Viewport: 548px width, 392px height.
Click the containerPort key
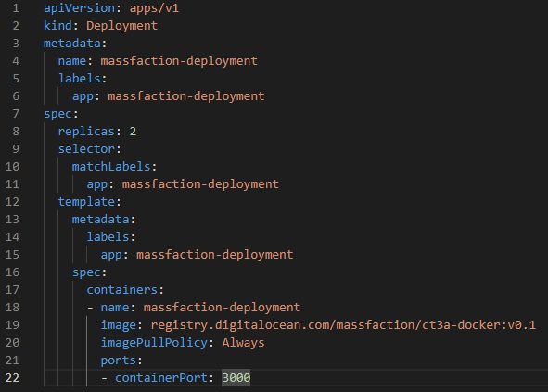[161, 378]
